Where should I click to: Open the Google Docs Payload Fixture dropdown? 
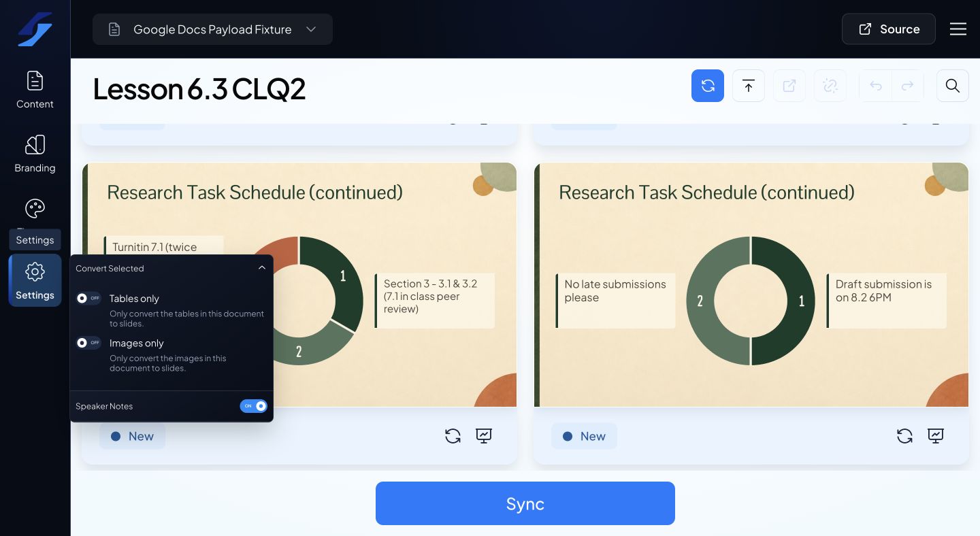point(212,29)
